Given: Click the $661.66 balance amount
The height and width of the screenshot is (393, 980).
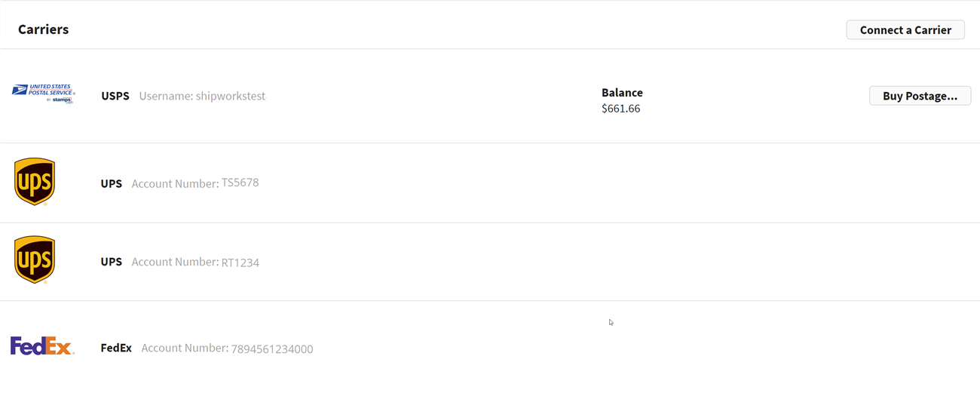Looking at the screenshot, I should (x=621, y=109).
